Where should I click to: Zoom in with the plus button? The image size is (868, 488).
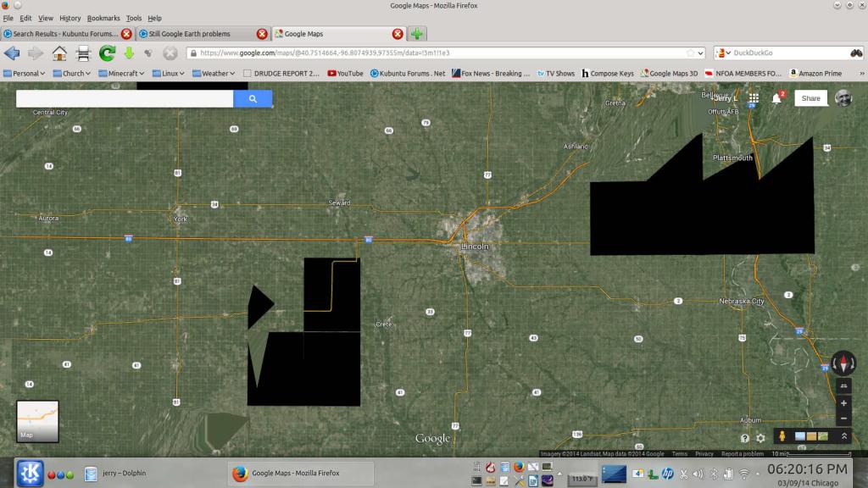pos(843,403)
